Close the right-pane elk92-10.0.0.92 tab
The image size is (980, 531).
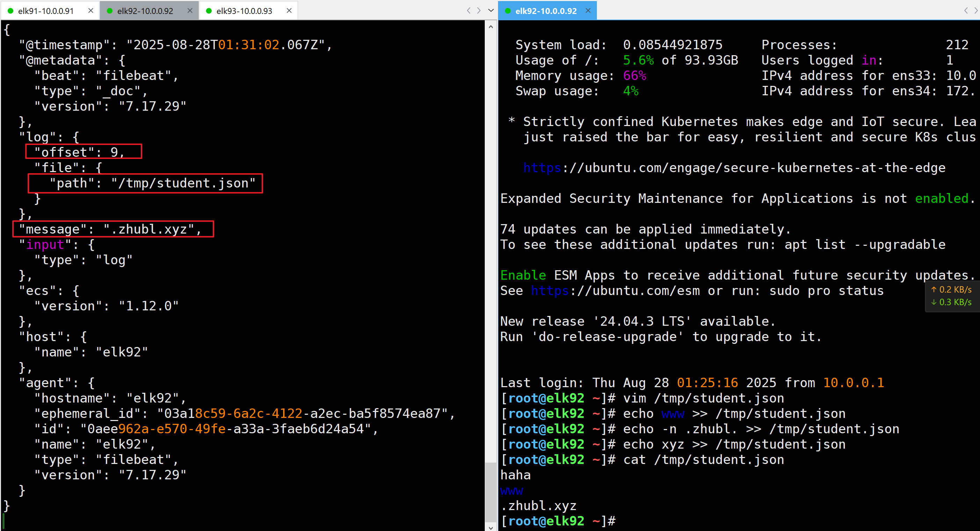click(x=588, y=11)
